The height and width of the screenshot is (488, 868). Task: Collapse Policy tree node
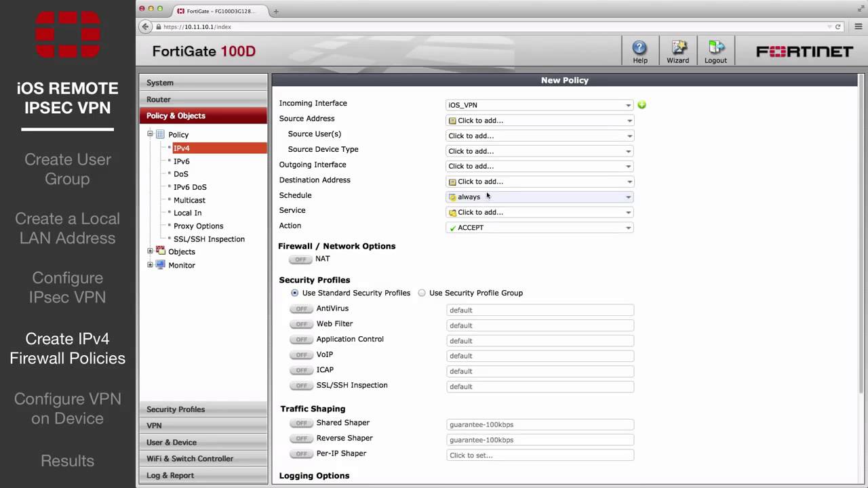coord(150,134)
